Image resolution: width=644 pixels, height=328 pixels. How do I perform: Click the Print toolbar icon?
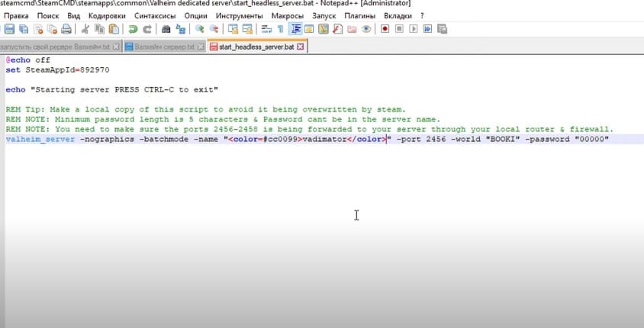(x=66, y=30)
